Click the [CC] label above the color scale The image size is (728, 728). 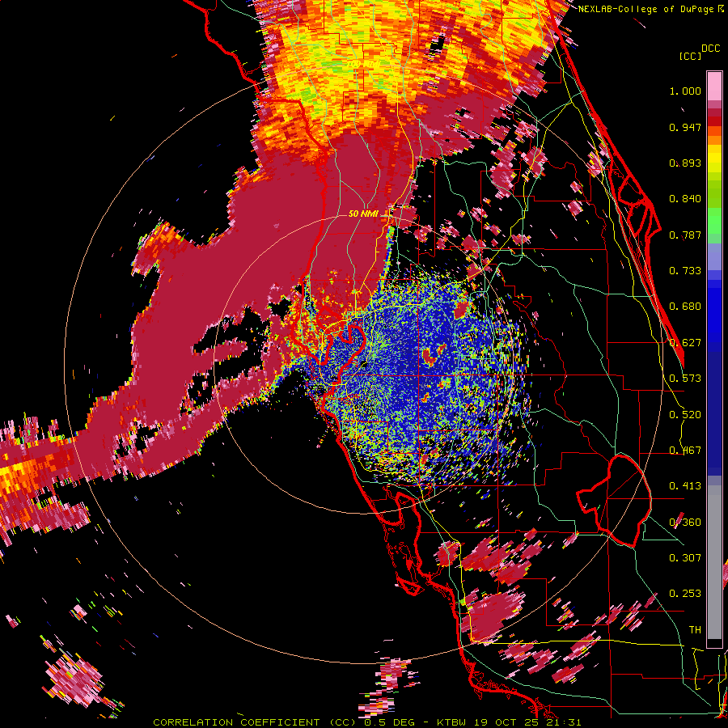pyautogui.click(x=690, y=56)
